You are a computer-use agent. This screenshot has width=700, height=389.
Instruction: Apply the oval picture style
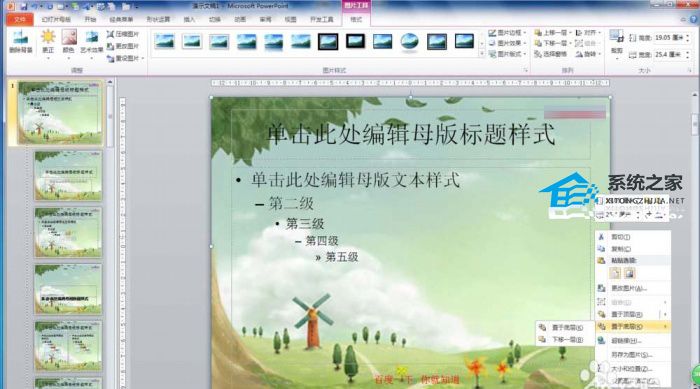point(409,42)
